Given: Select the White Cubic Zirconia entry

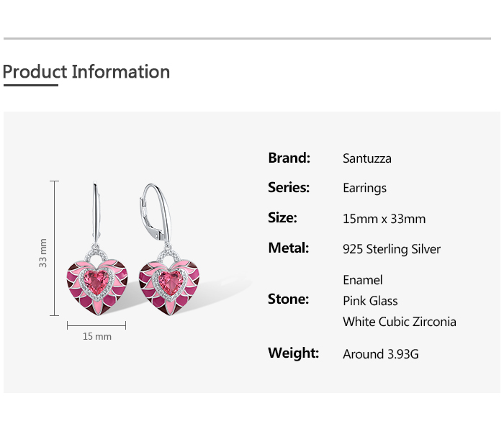Looking at the screenshot, I should 400,322.
